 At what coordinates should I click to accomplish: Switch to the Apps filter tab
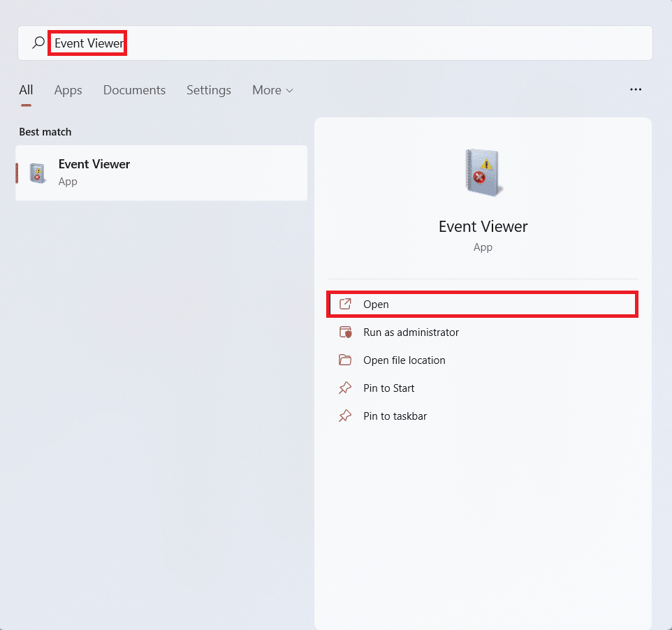coord(68,90)
